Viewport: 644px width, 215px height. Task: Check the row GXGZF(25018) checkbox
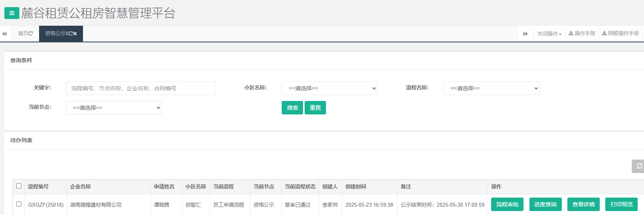19,204
